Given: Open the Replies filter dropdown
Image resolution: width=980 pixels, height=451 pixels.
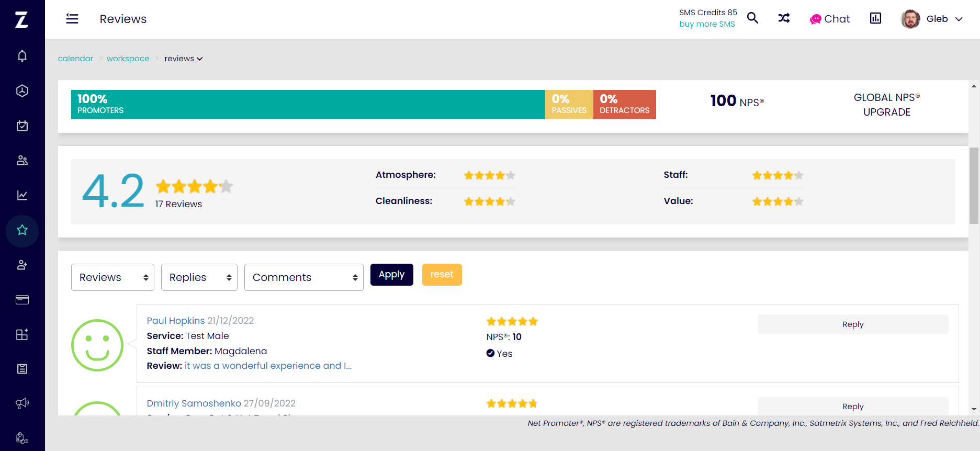Looking at the screenshot, I should [199, 277].
